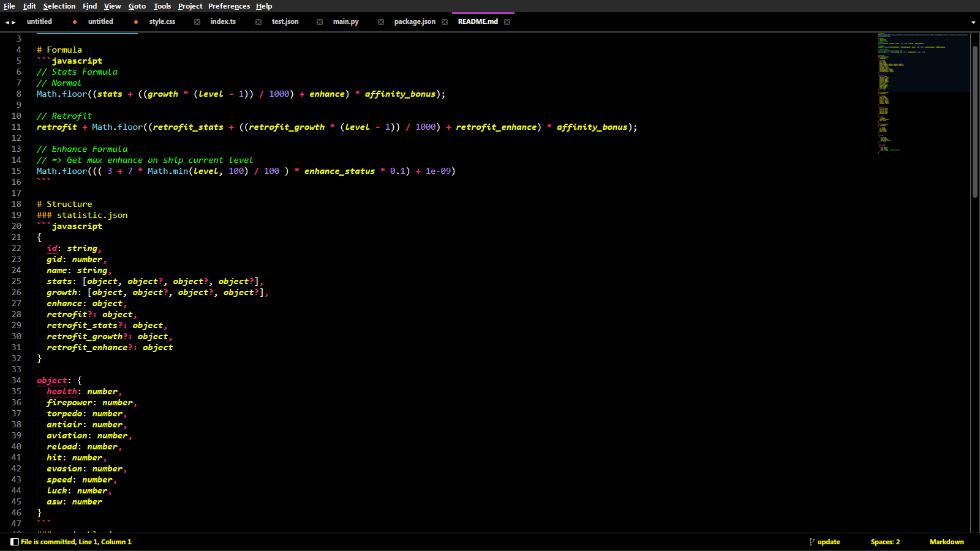
Task: Switch to the main.py tab
Action: click(346, 21)
